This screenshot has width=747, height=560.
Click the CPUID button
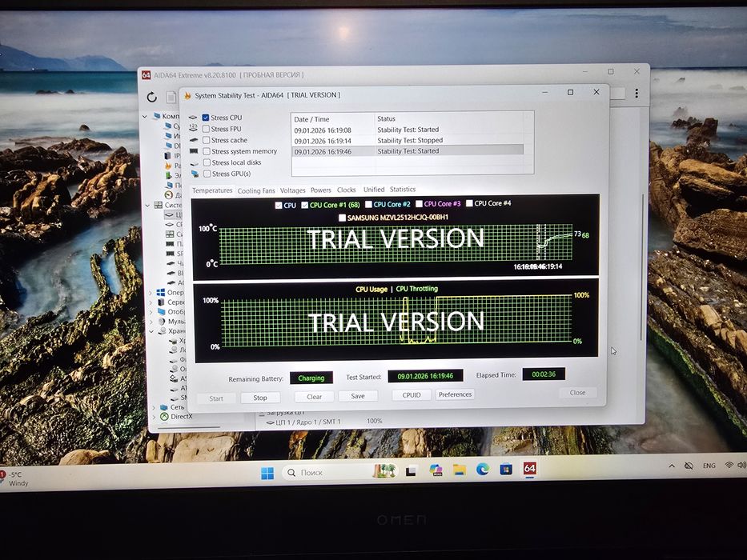tap(412, 395)
